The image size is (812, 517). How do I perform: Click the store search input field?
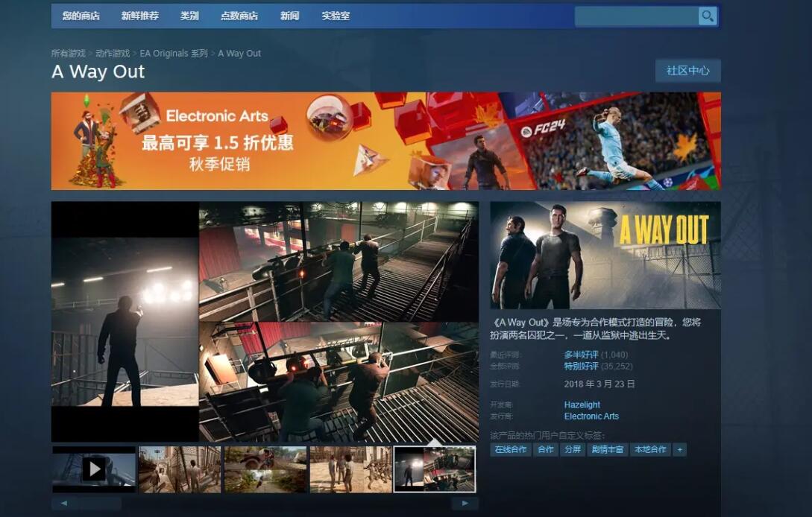(x=637, y=16)
